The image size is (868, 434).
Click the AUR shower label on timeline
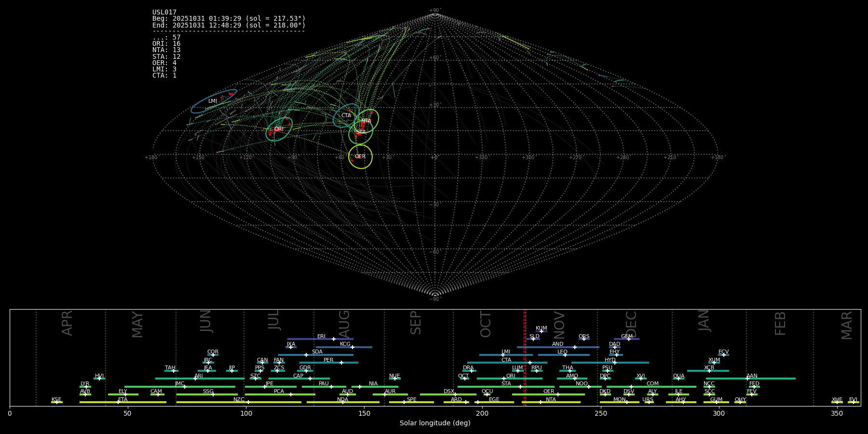point(390,392)
